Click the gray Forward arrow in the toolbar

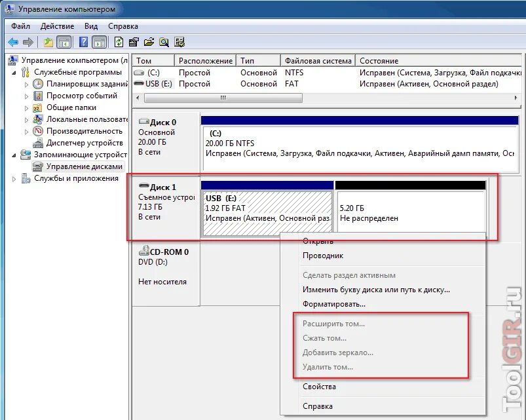click(28, 43)
